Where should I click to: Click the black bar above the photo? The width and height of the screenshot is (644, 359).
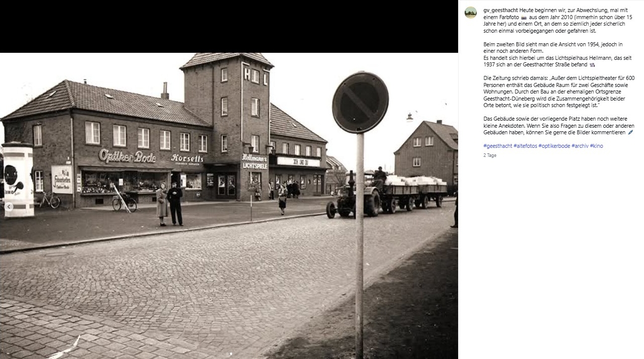(229, 26)
